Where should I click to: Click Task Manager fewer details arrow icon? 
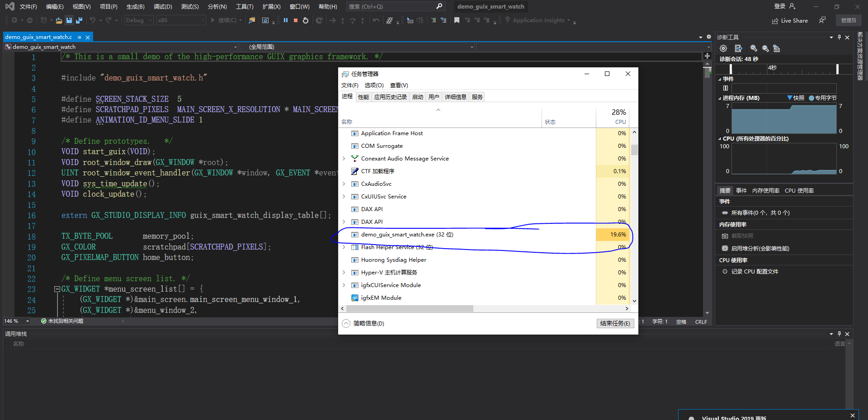(346, 323)
